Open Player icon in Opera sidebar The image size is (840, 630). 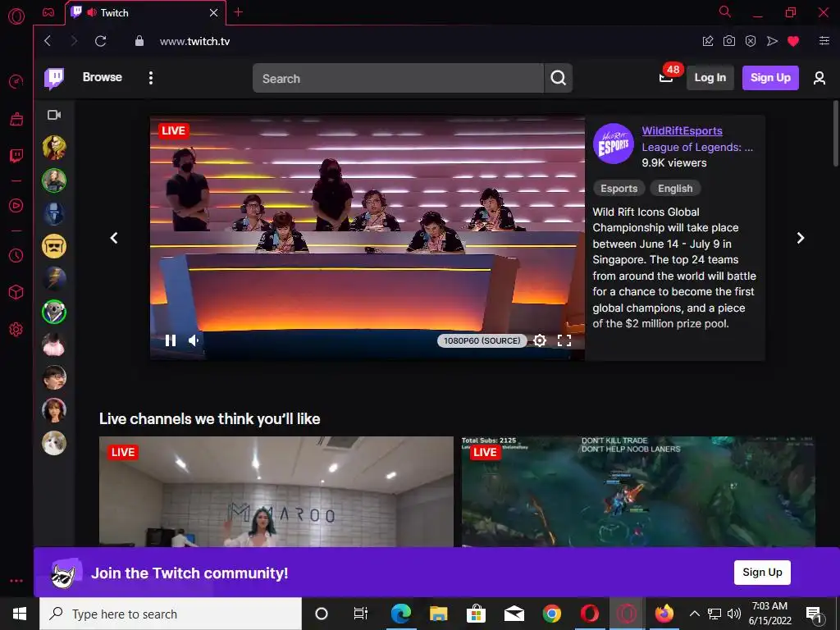16,206
